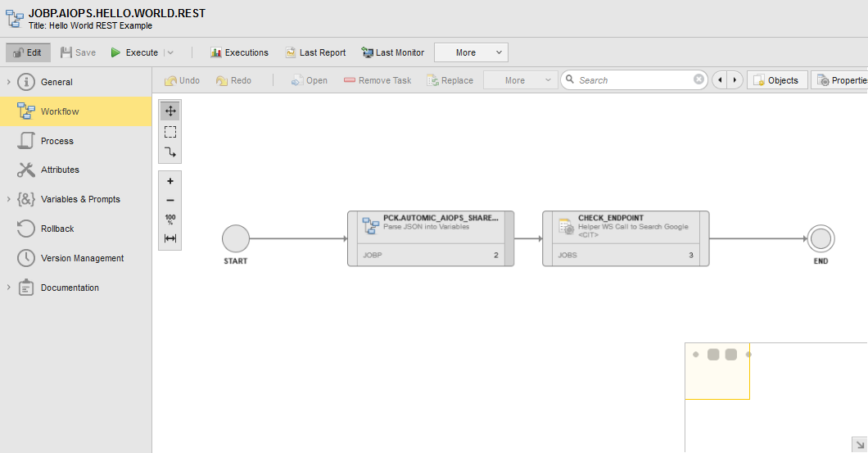The image size is (868, 453).
Task: Switch to the Process page
Action: tap(57, 141)
